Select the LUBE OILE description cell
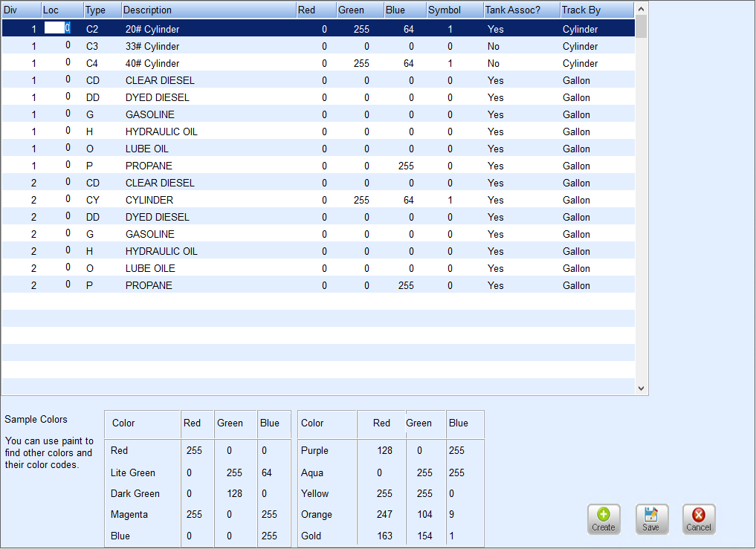 (x=150, y=268)
